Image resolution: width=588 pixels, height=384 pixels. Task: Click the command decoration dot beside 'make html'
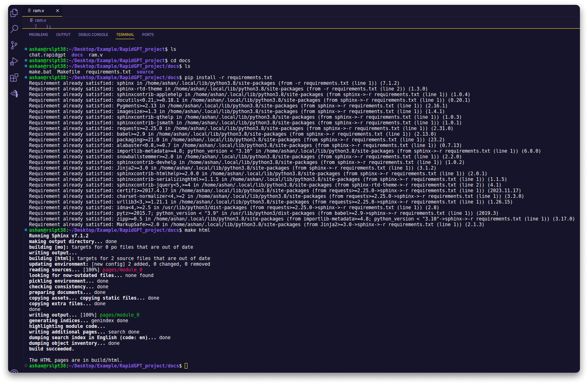pyautogui.click(x=26, y=230)
